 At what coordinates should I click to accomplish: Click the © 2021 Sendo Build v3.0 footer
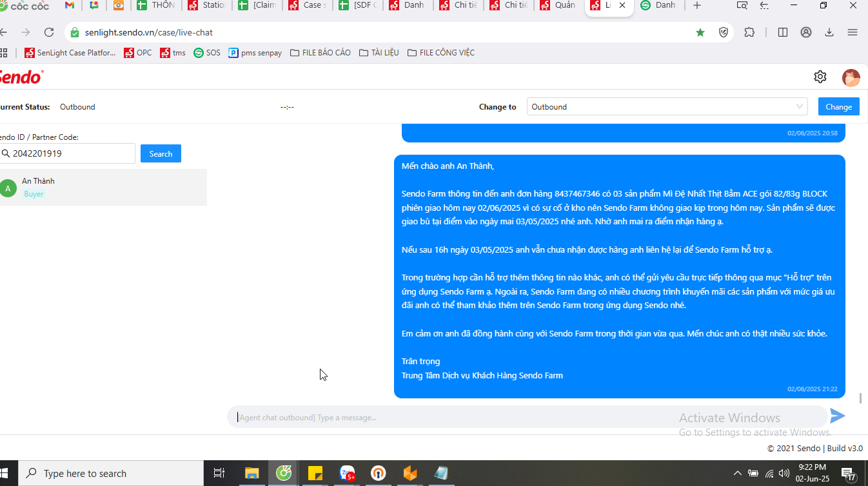pyautogui.click(x=814, y=448)
